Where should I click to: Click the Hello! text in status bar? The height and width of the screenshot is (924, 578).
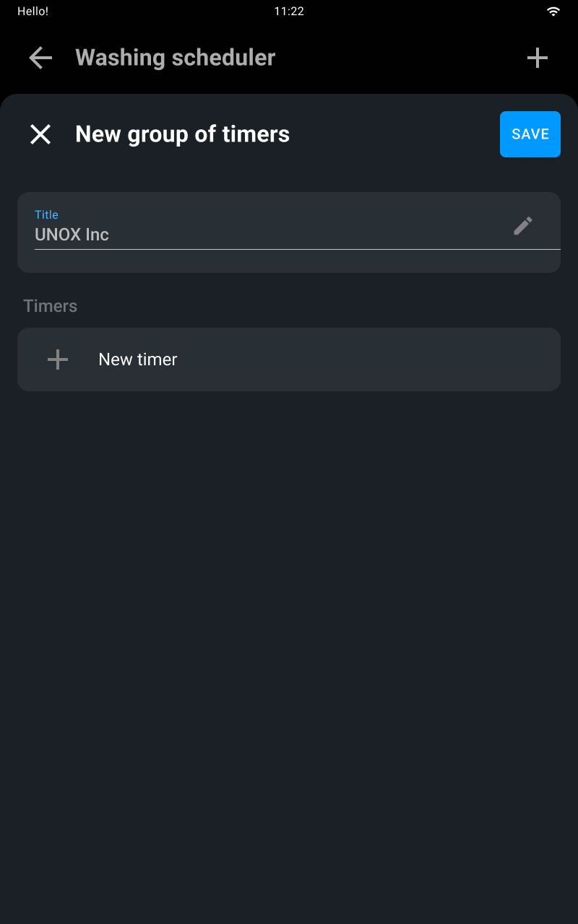33,12
